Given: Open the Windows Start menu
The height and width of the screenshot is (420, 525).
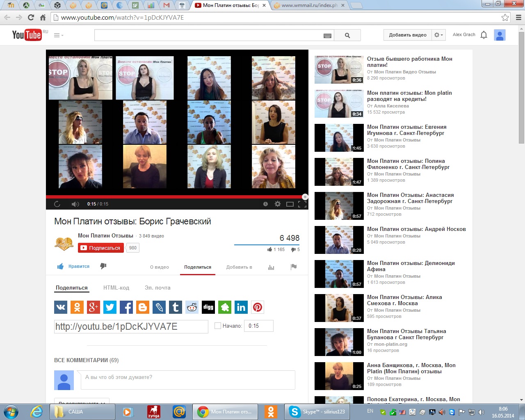Looking at the screenshot, I should [11, 411].
